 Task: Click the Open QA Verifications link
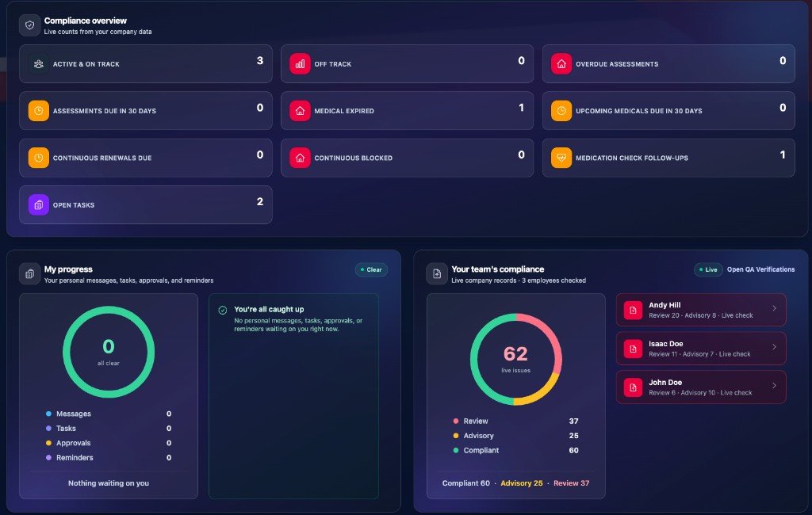[x=760, y=269]
